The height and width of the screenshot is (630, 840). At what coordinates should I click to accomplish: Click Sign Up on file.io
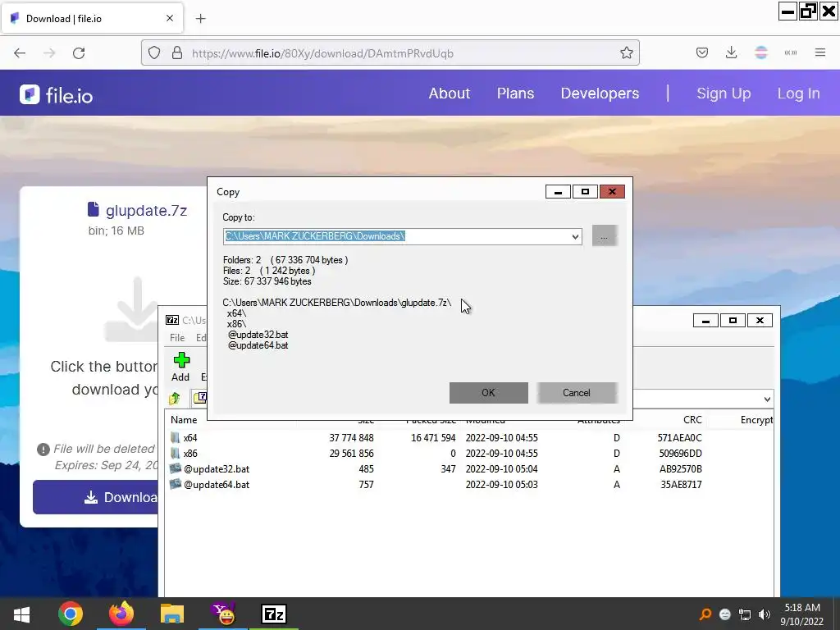click(x=724, y=94)
